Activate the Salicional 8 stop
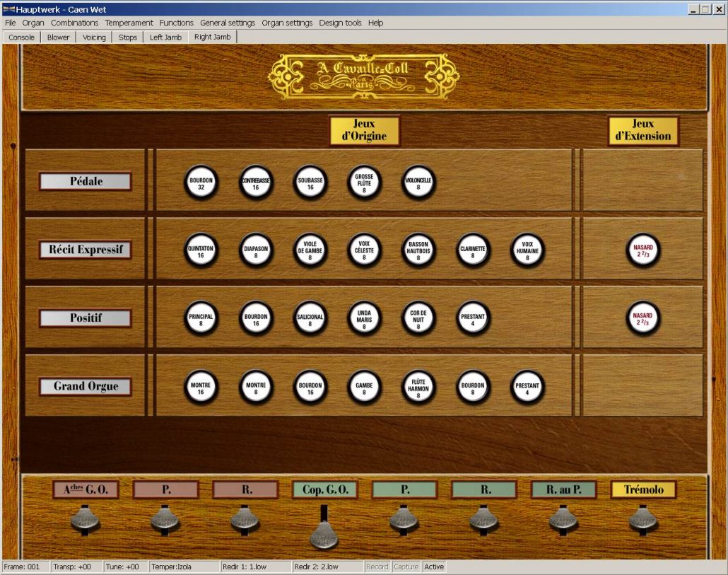 (x=310, y=318)
